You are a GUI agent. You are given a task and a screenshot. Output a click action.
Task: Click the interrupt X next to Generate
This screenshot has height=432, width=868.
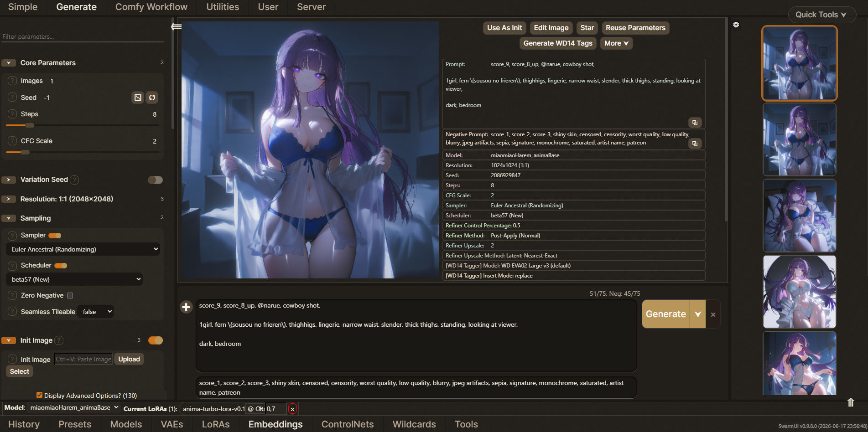click(713, 314)
